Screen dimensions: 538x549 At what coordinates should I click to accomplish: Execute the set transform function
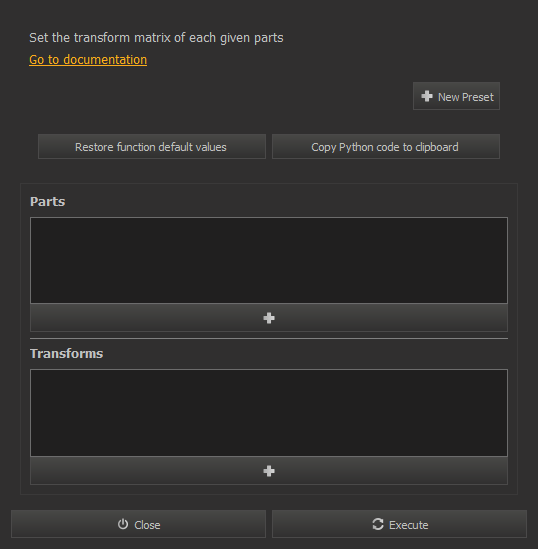click(x=399, y=524)
